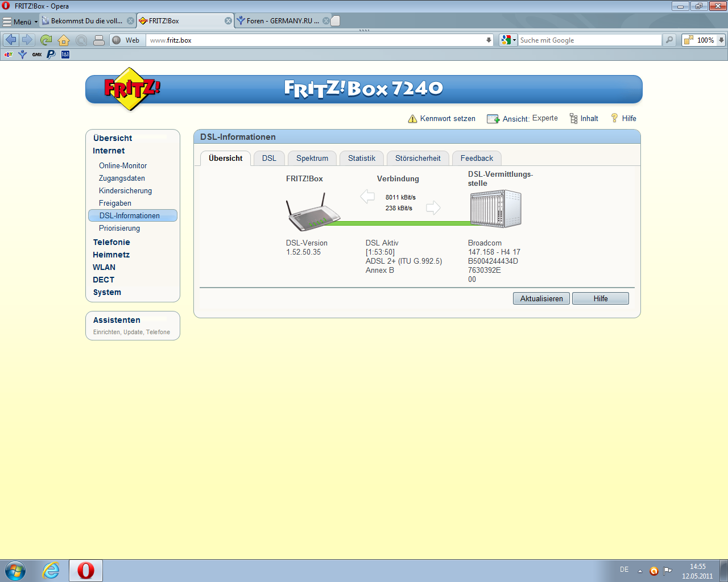Close the 'Bekommst Du die voll...' tab
728x582 pixels.
click(130, 21)
